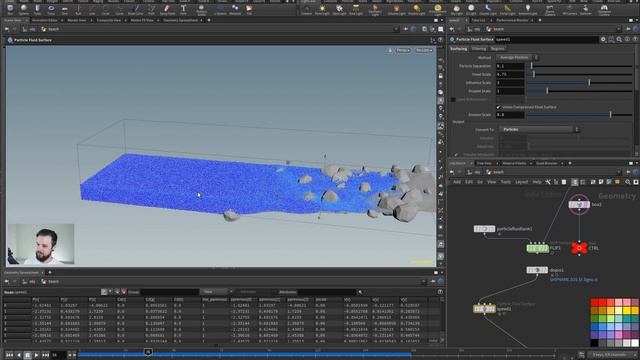Screen dimensions: 640x360
Task: Stop playback in the playbar
Action: 28,355
